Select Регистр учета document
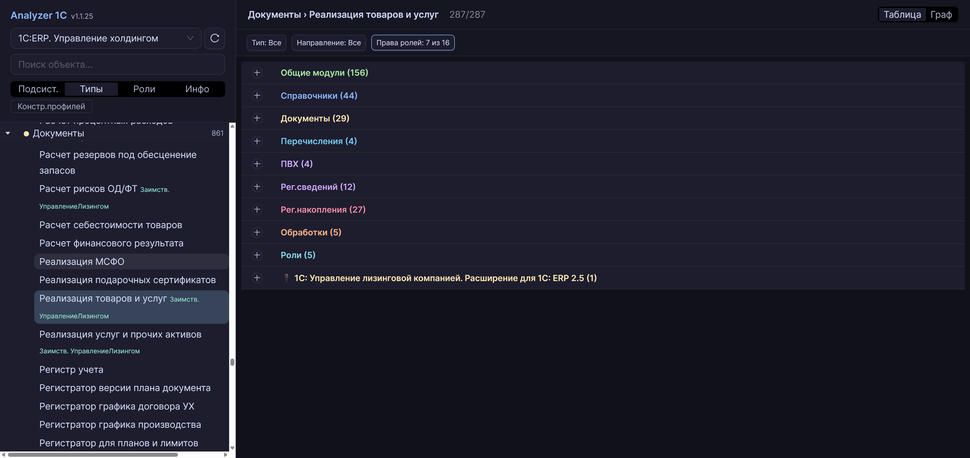Screen dimensions: 970x458 coord(131,369)
